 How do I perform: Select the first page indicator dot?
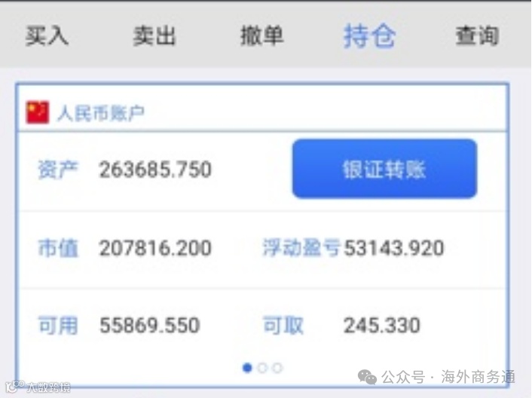click(x=247, y=368)
